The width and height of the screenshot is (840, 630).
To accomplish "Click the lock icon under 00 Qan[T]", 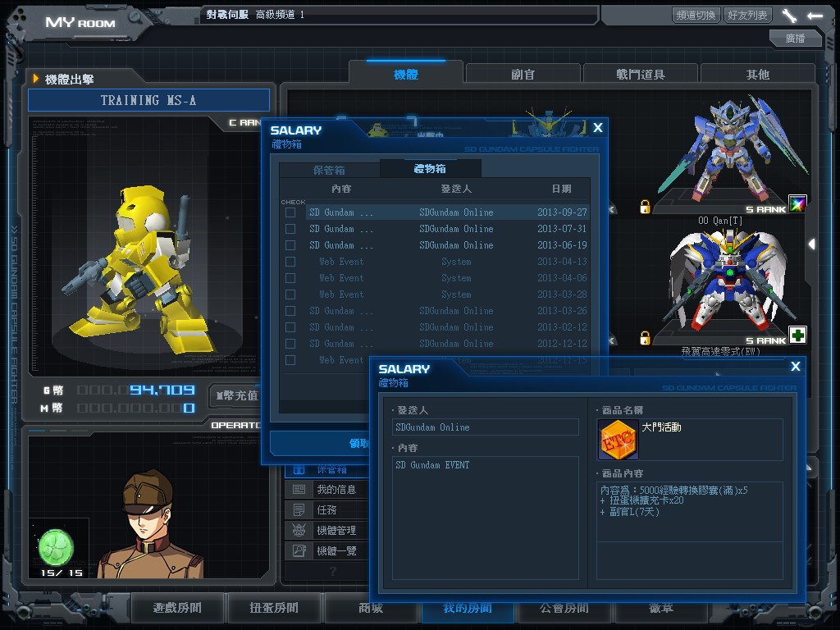I will pos(645,207).
